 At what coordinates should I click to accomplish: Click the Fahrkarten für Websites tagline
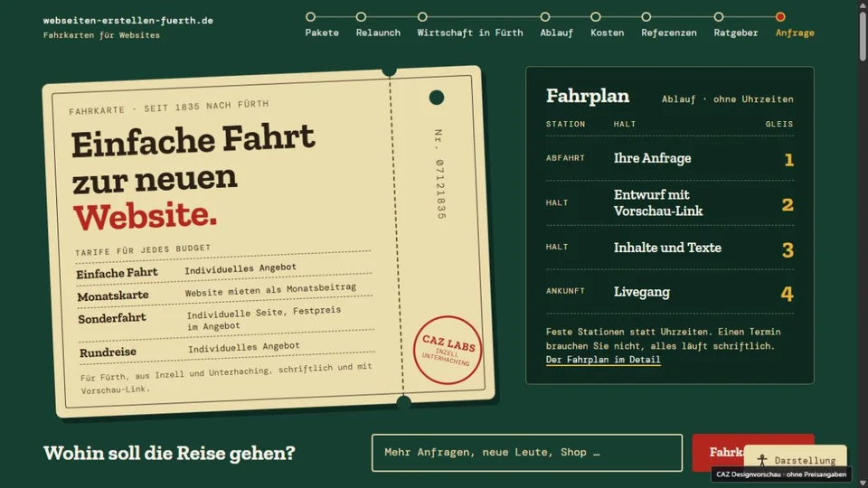click(x=101, y=35)
